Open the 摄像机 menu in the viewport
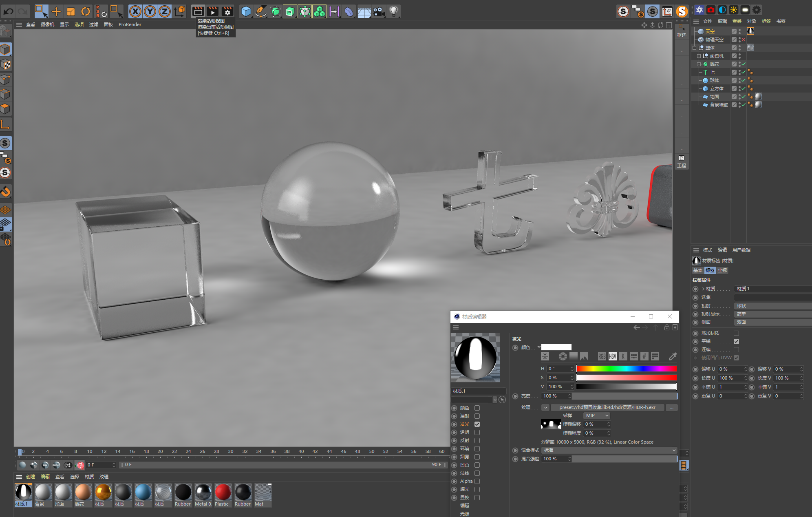 point(47,24)
